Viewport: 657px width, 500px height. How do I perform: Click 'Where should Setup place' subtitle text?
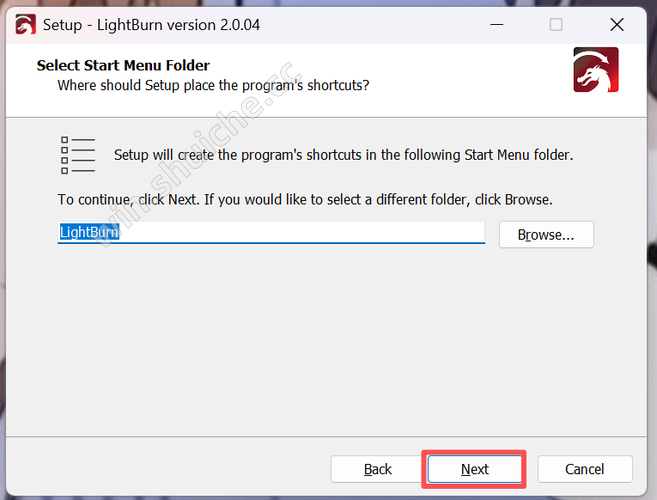213,85
